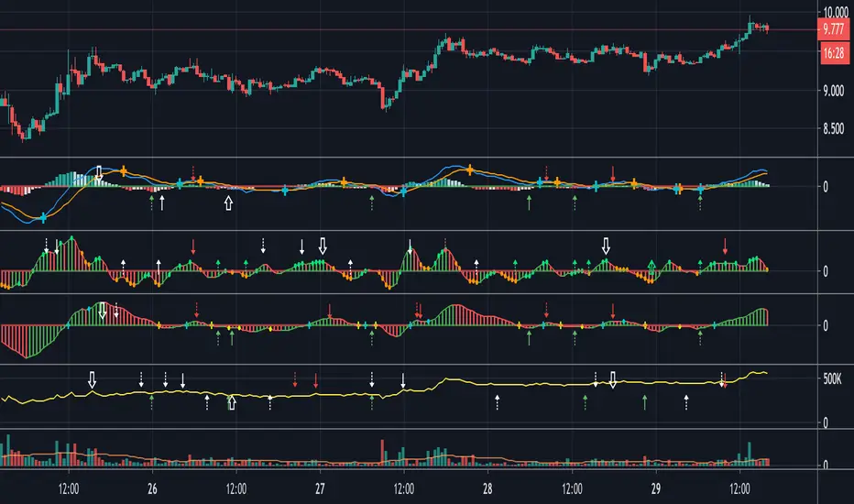Select the date label 26 on the time axis
Viewport: 854px width, 504px height.
click(152, 488)
